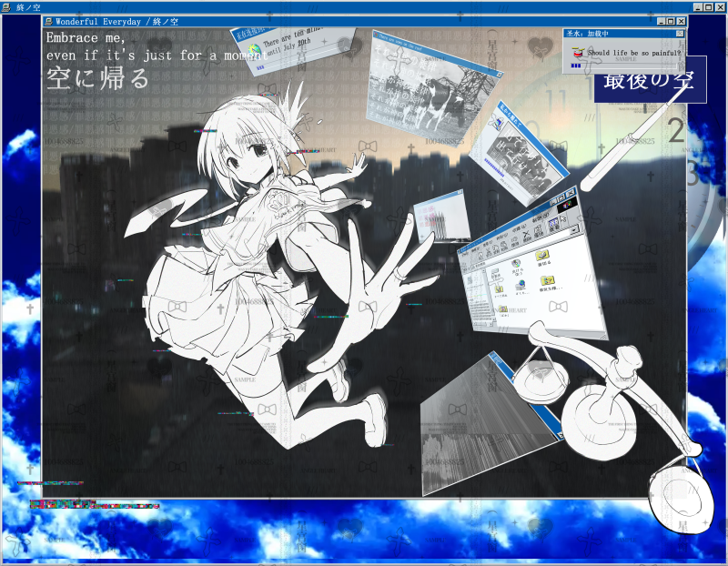Open the views dropdown arrow beside the toolbar
This screenshot has height=566, width=728.
coord(573,229)
